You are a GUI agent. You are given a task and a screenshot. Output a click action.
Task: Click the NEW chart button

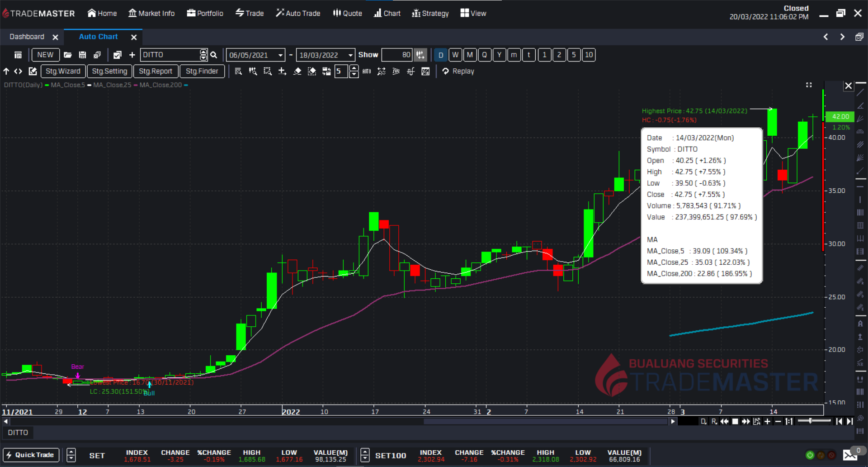pos(45,55)
